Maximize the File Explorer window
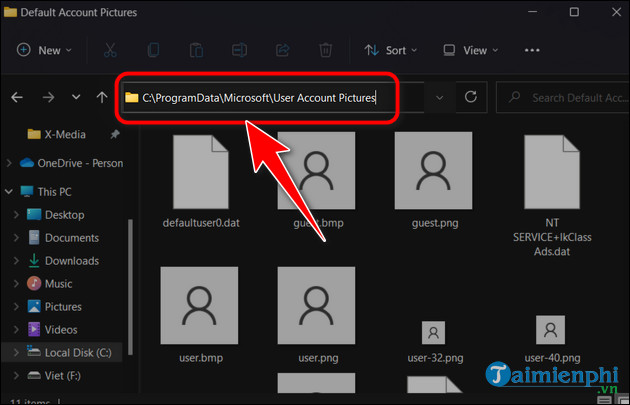Screen dimensions: 630x405 coord(574,12)
